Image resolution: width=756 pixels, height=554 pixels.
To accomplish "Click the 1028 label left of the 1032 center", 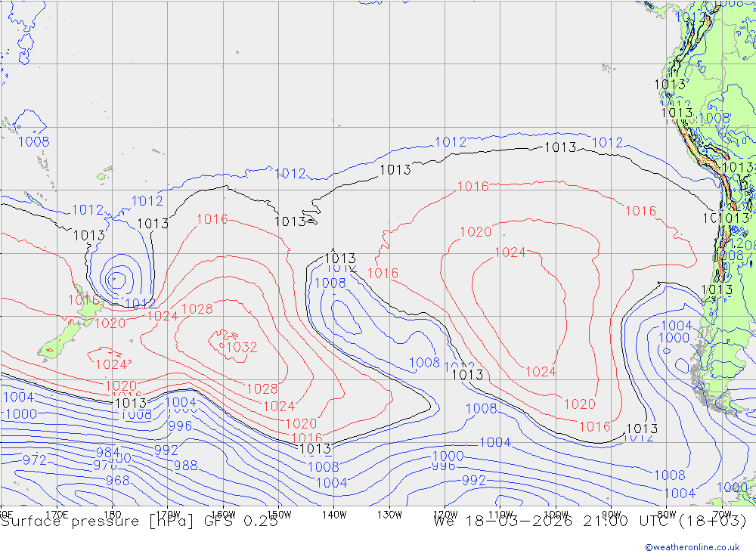I will tap(197, 309).
